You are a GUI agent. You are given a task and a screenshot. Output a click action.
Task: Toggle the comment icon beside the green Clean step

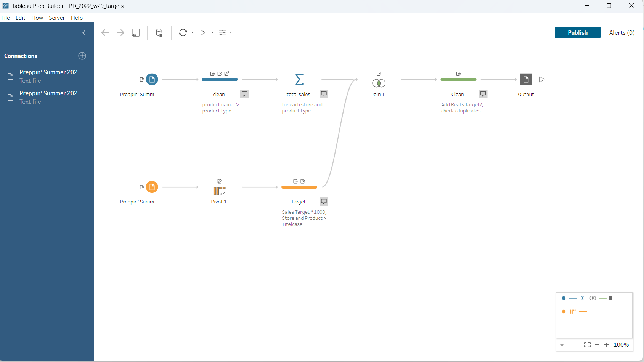(x=483, y=94)
